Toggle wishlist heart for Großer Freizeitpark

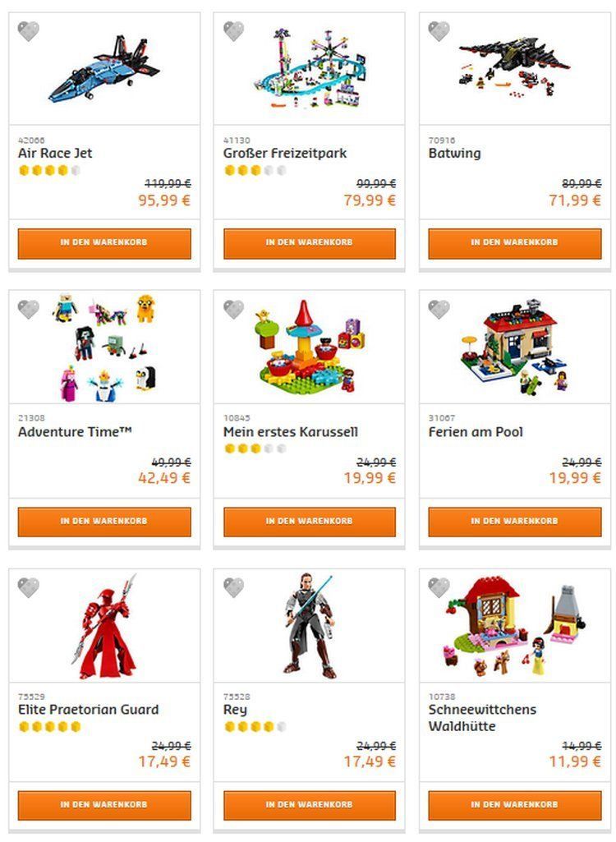click(x=234, y=31)
